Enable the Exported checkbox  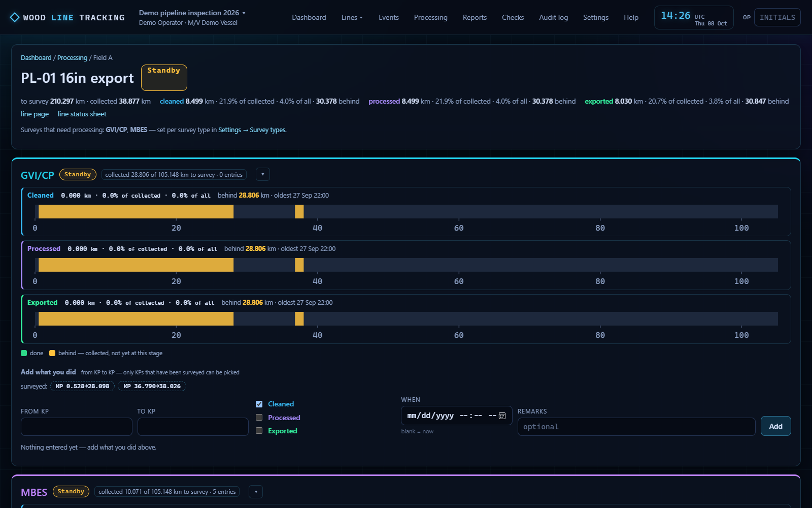259,431
